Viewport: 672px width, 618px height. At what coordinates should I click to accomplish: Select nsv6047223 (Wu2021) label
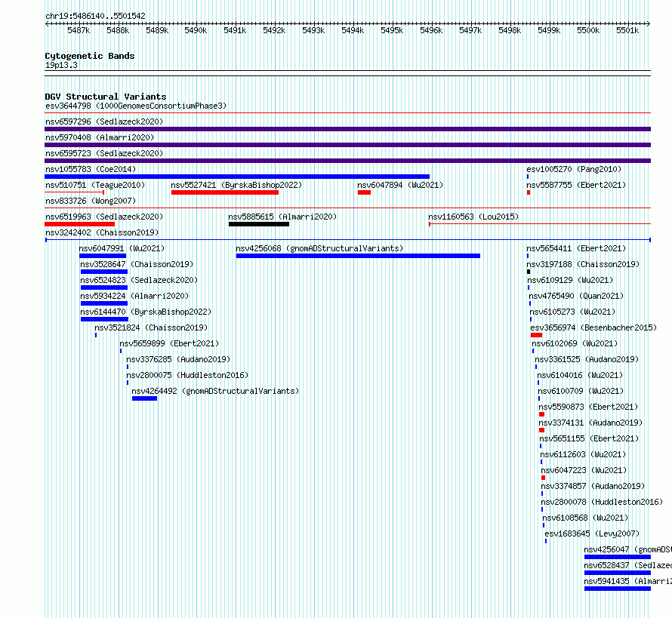click(x=584, y=470)
